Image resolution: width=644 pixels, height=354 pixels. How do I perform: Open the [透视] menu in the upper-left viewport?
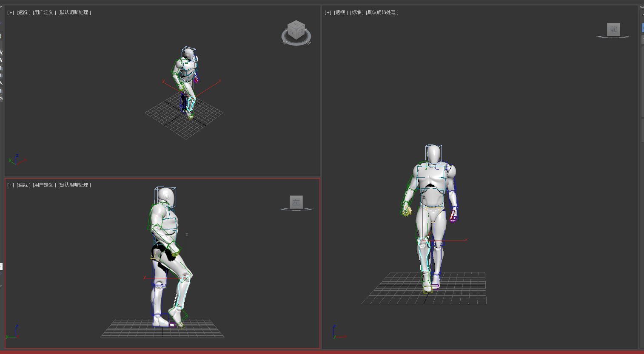[23, 12]
